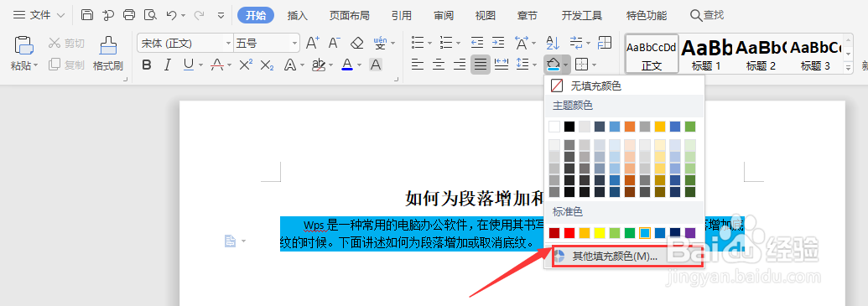This screenshot has width=868, height=306.
Task: Click the Distributed alignment icon
Action: [502, 65]
